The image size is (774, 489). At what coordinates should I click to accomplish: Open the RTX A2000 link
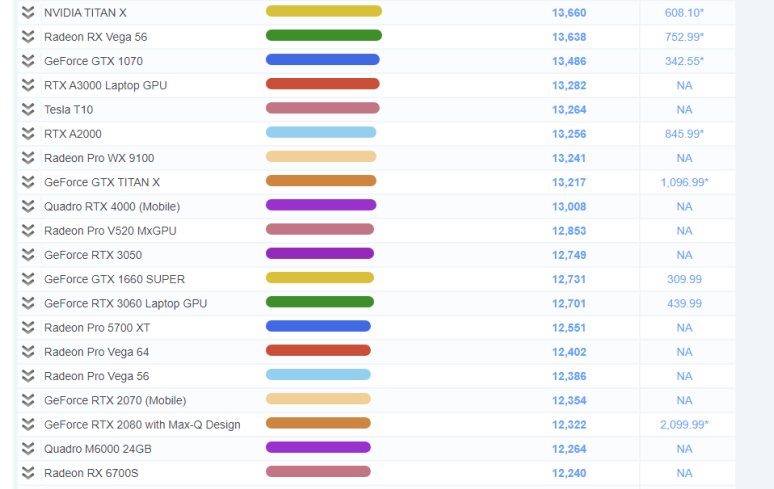pyautogui.click(x=73, y=134)
